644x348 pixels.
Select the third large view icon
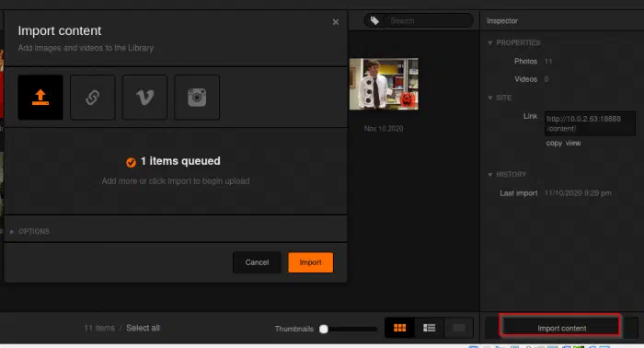pyautogui.click(x=458, y=328)
